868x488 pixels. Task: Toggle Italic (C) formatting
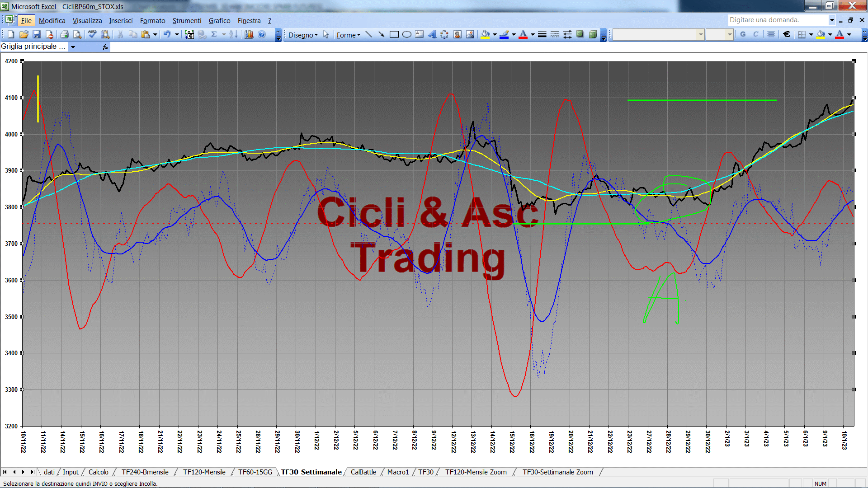(x=755, y=34)
